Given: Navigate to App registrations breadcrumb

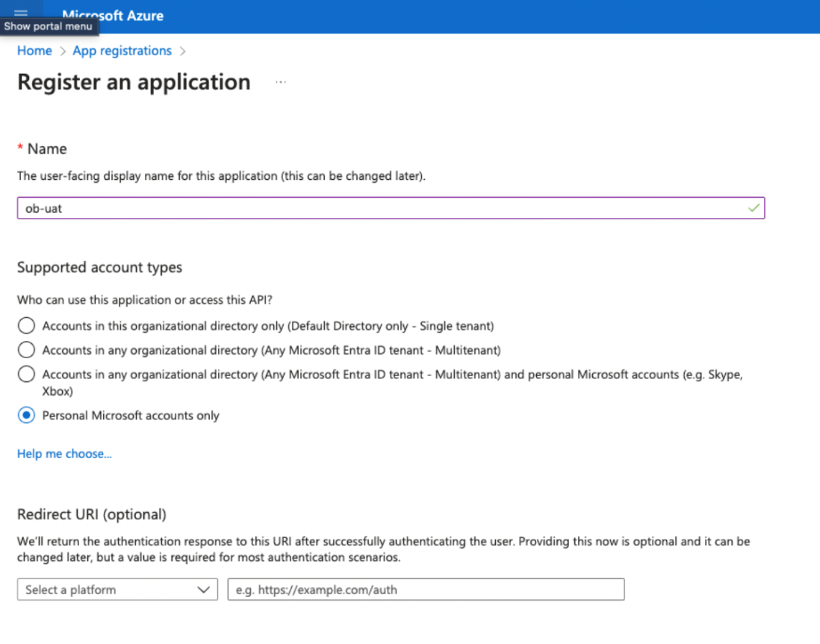Looking at the screenshot, I should [x=122, y=51].
